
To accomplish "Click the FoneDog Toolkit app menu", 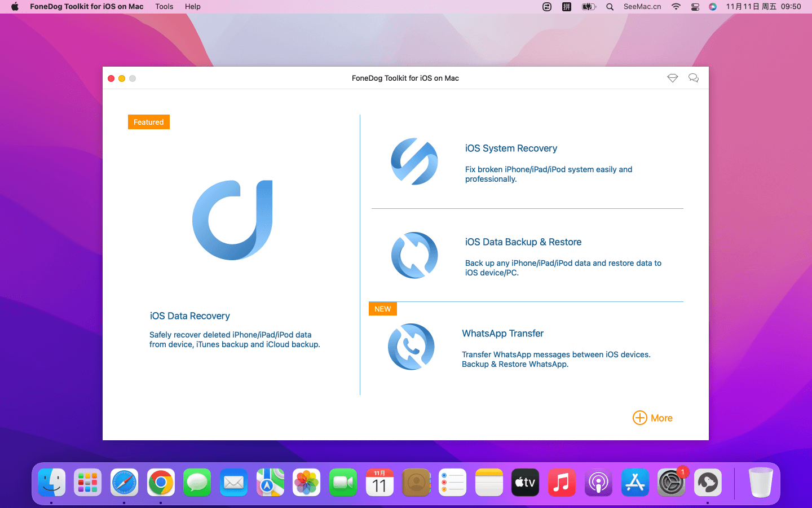I will [86, 7].
